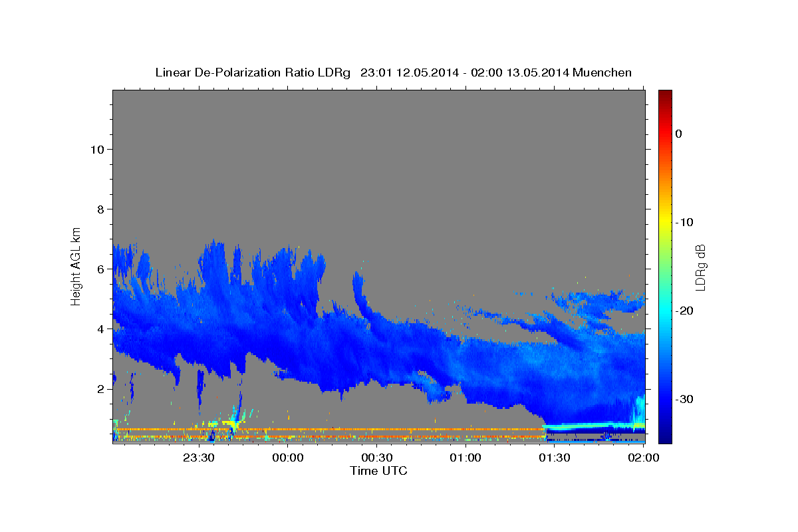
Task: Click the time tick label '01:30'
Action: 555,458
